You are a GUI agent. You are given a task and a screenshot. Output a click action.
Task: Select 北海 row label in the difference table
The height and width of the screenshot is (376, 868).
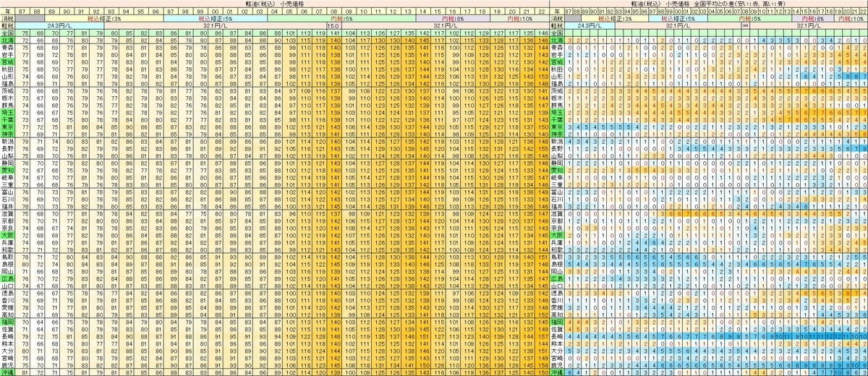click(x=557, y=40)
